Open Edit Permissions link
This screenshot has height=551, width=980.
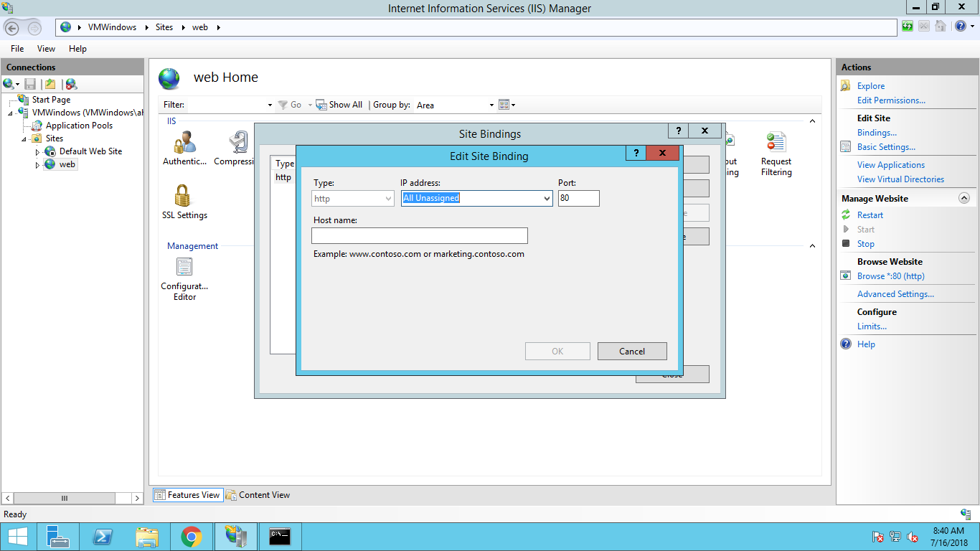point(891,100)
